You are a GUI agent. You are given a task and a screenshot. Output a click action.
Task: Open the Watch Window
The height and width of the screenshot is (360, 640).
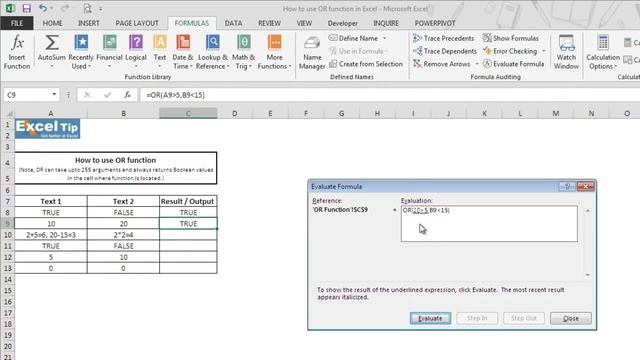pos(566,52)
